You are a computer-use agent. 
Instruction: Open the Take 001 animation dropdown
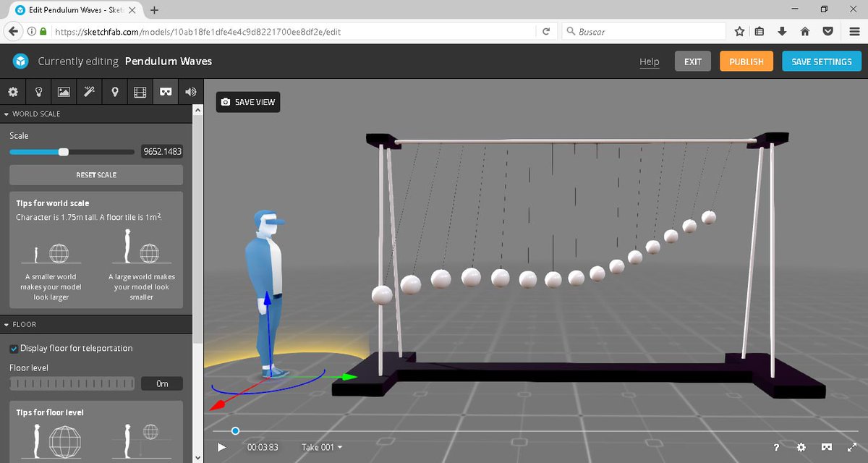pyautogui.click(x=322, y=447)
